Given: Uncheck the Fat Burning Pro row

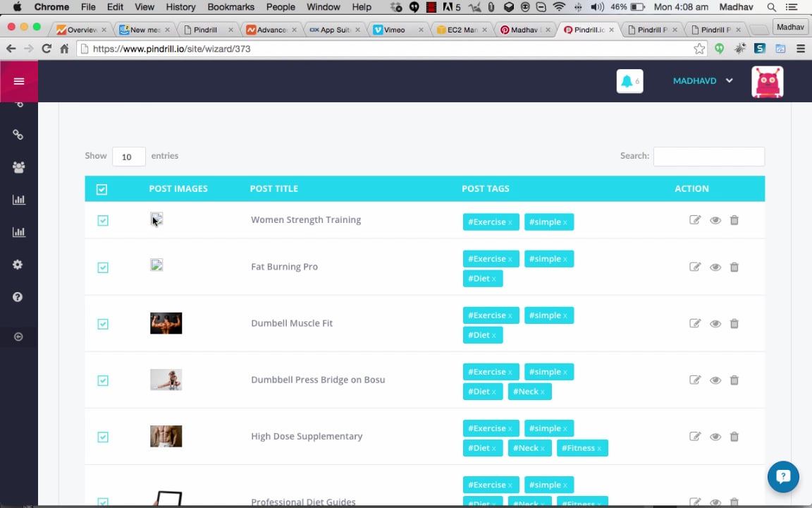Looking at the screenshot, I should 102,267.
